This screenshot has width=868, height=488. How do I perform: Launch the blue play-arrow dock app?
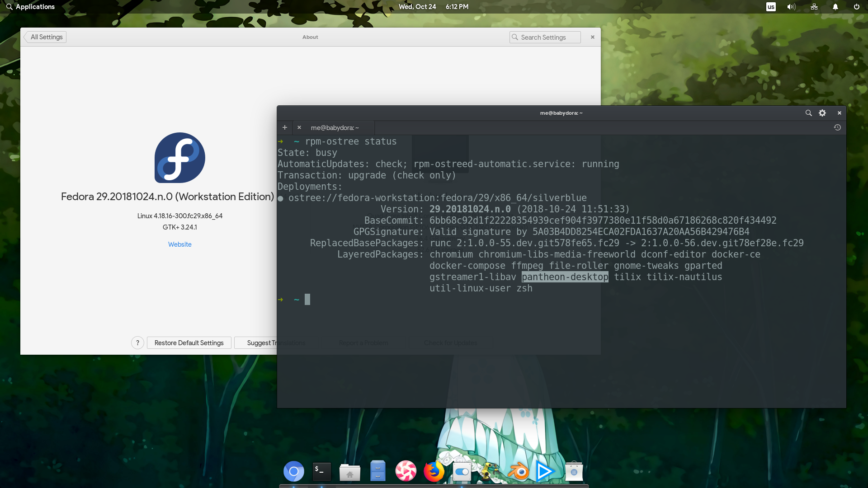(546, 471)
